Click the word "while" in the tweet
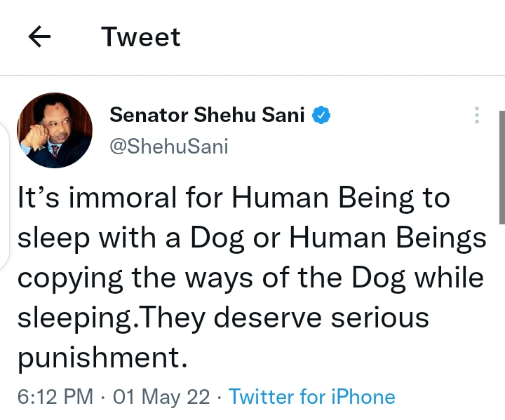505x420 pixels. pos(450,278)
